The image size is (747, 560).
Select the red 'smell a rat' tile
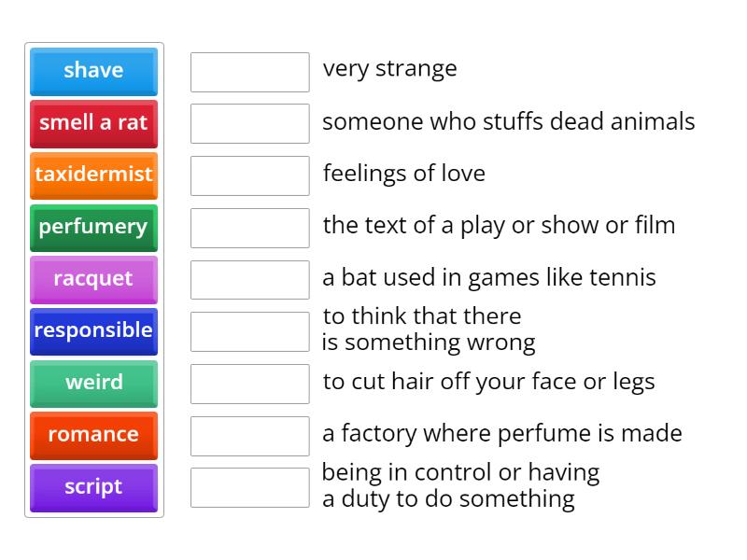93,123
